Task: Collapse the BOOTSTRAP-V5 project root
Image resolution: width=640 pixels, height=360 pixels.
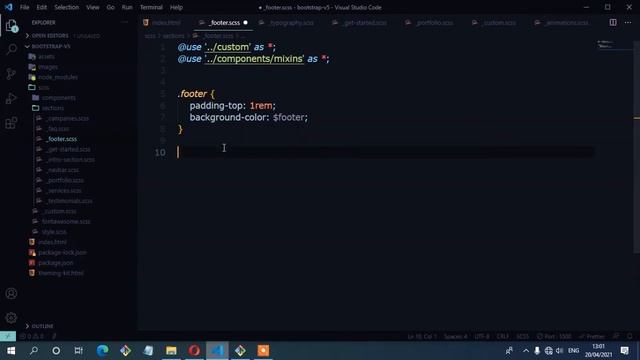Action: coord(51,47)
